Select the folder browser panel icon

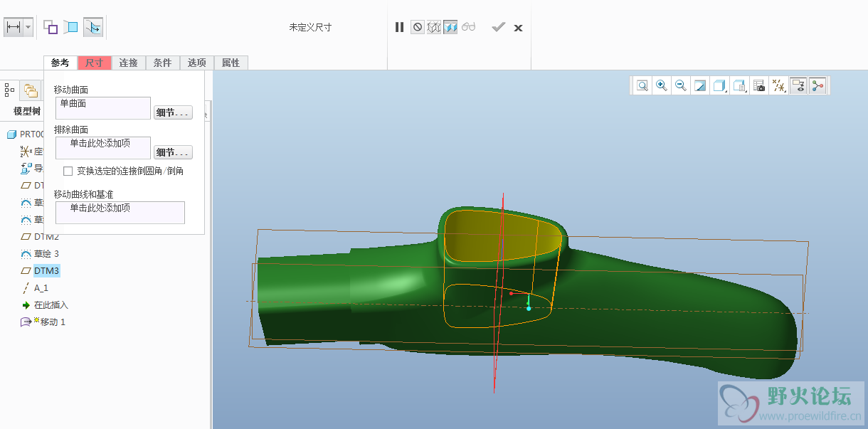pyautogui.click(x=31, y=90)
